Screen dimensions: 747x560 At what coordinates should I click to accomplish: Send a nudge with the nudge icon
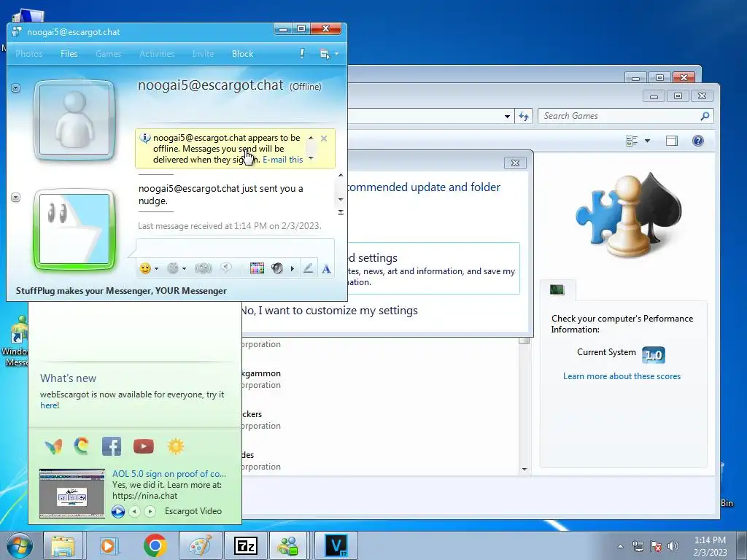(x=204, y=268)
